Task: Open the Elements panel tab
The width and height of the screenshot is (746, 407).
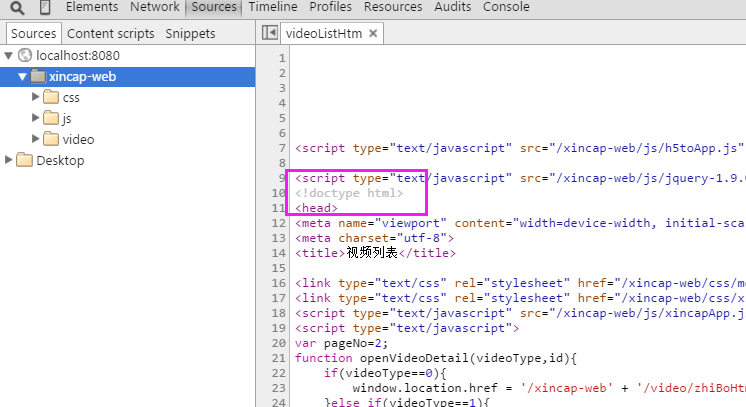Action: point(92,7)
